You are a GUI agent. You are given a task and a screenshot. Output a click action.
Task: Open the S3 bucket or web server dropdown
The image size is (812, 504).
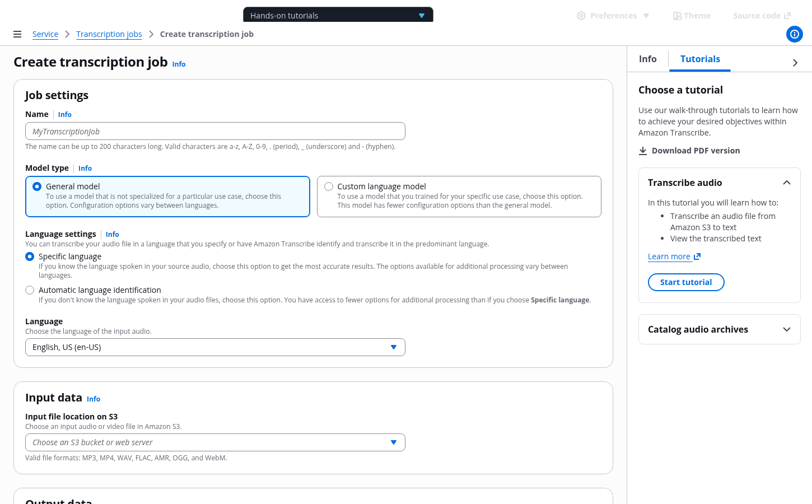point(215,442)
